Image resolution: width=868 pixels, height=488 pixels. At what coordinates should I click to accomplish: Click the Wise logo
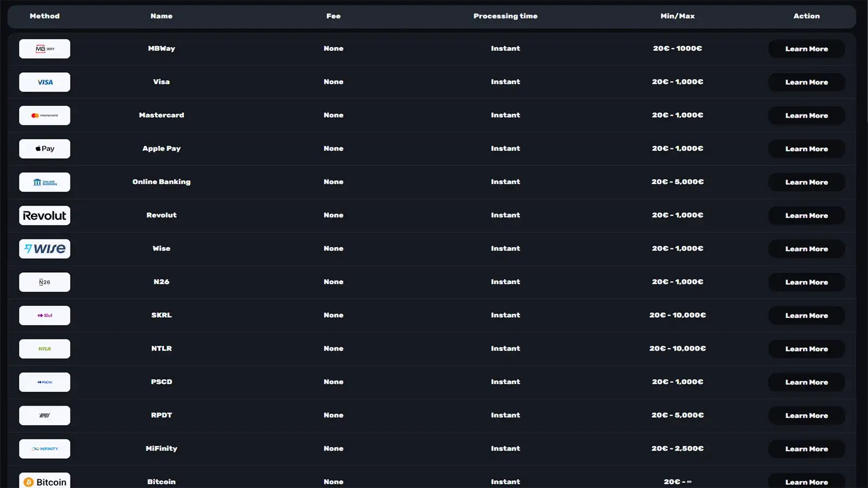(x=44, y=249)
